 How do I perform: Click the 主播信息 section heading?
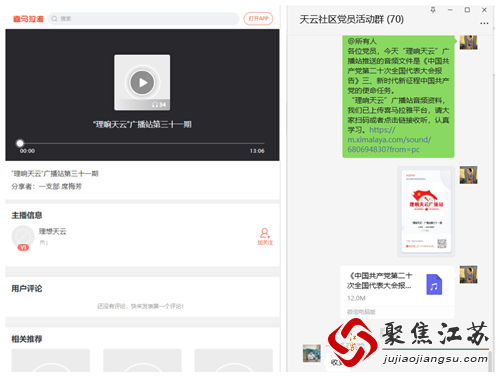[27, 215]
